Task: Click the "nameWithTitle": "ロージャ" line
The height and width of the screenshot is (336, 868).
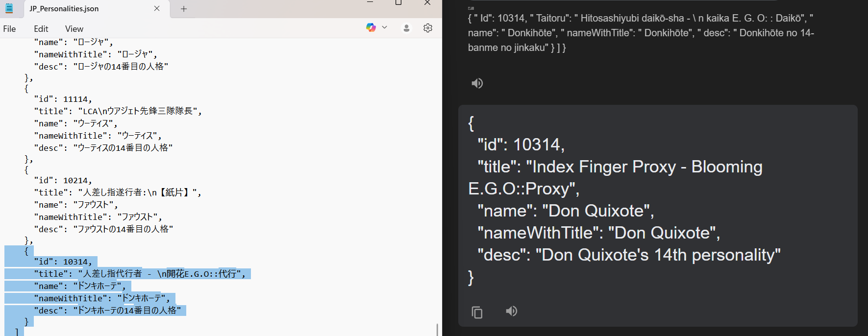Action: (96, 54)
